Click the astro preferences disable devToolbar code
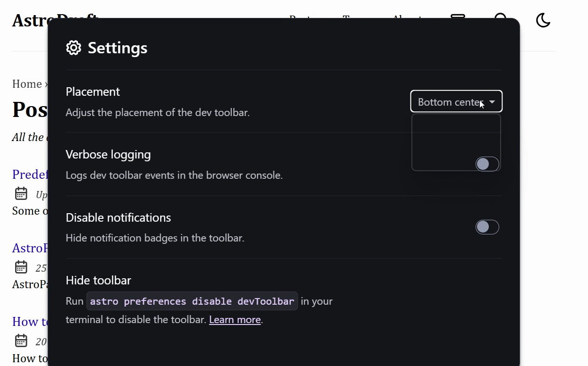Screen dimensions: 588x366 (x=192, y=301)
